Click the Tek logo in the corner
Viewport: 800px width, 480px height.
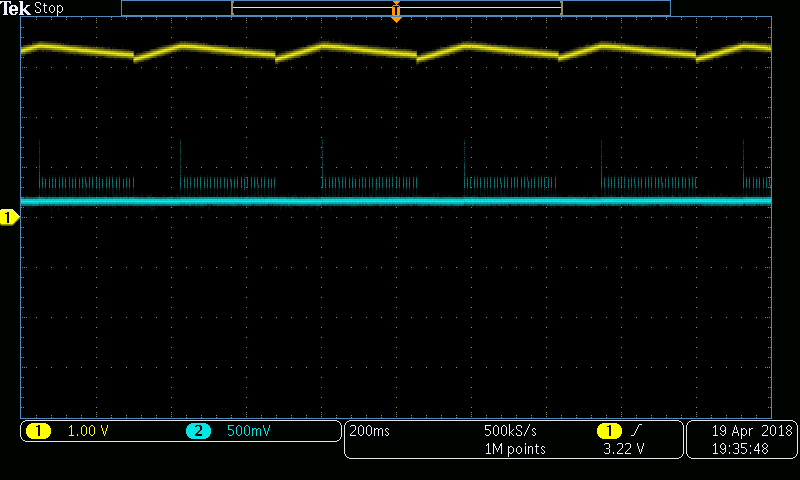tap(17, 8)
